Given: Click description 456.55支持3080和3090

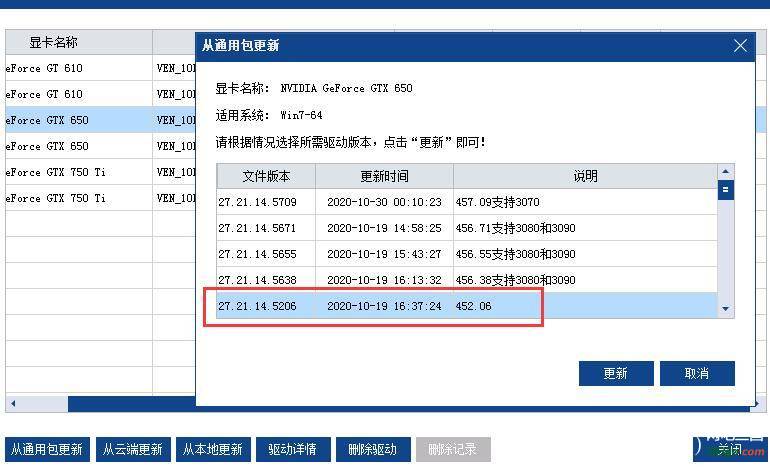Looking at the screenshot, I should pos(515,254).
